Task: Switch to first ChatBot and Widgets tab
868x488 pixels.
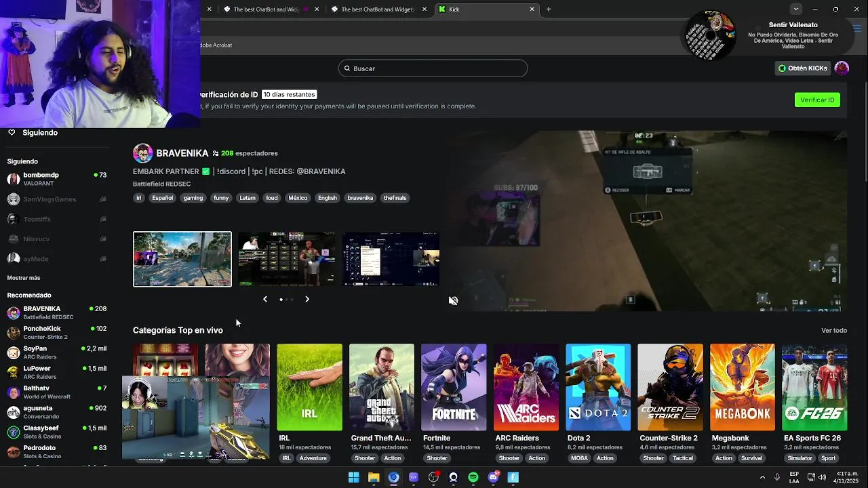Action: click(x=270, y=9)
